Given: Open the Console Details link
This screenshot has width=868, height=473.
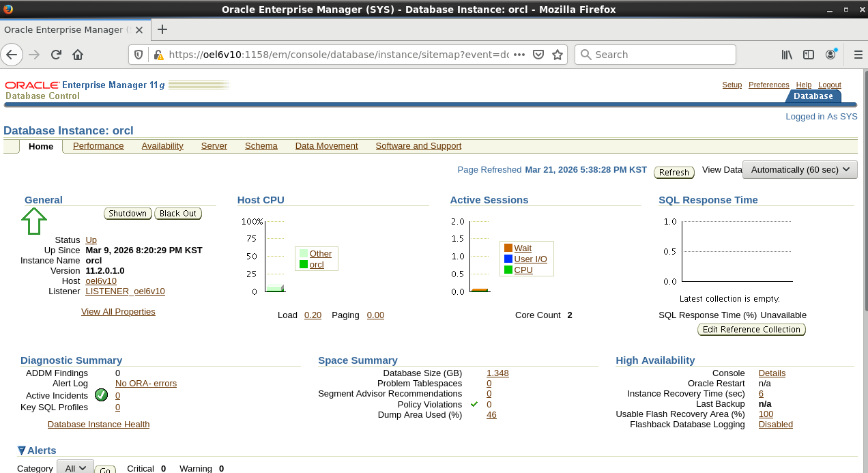Looking at the screenshot, I should point(772,373).
